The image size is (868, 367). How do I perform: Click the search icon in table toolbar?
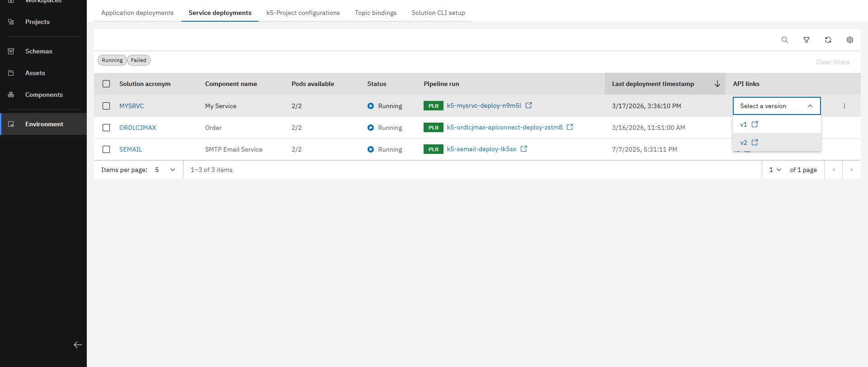pos(784,40)
